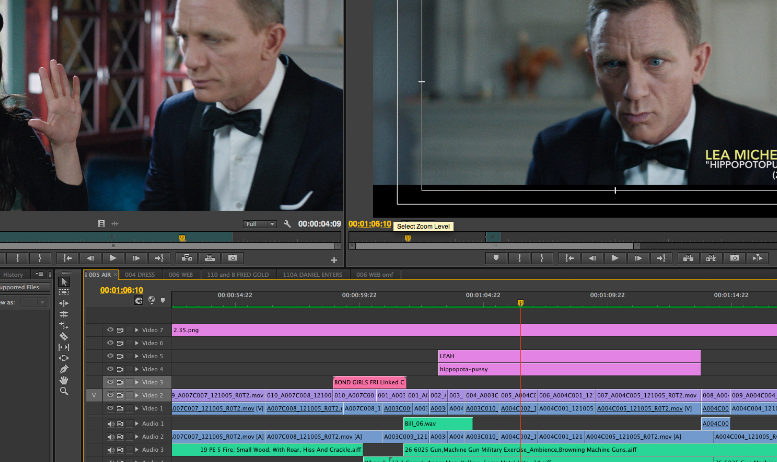Mute Audio 2 track speaker
The height and width of the screenshot is (462, 777).
(111, 437)
